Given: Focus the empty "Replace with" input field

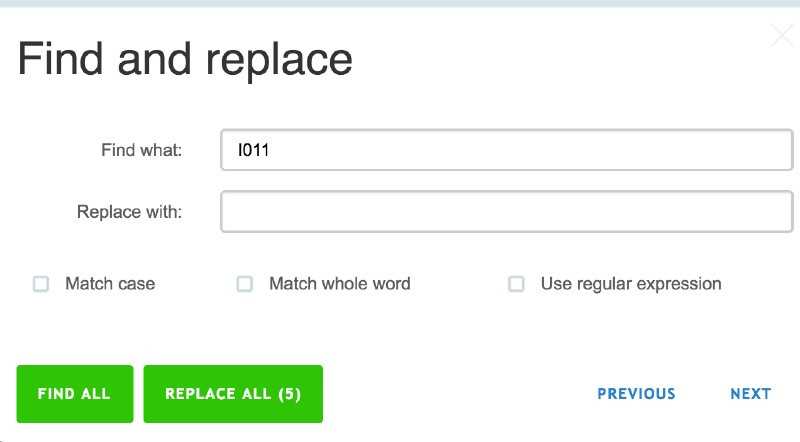Looking at the screenshot, I should tap(506, 212).
